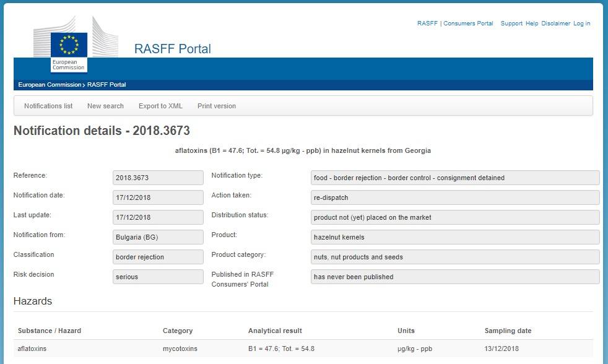This screenshot has height=364, width=608.
Task: Open the Consumers Portal link
Action: click(468, 24)
